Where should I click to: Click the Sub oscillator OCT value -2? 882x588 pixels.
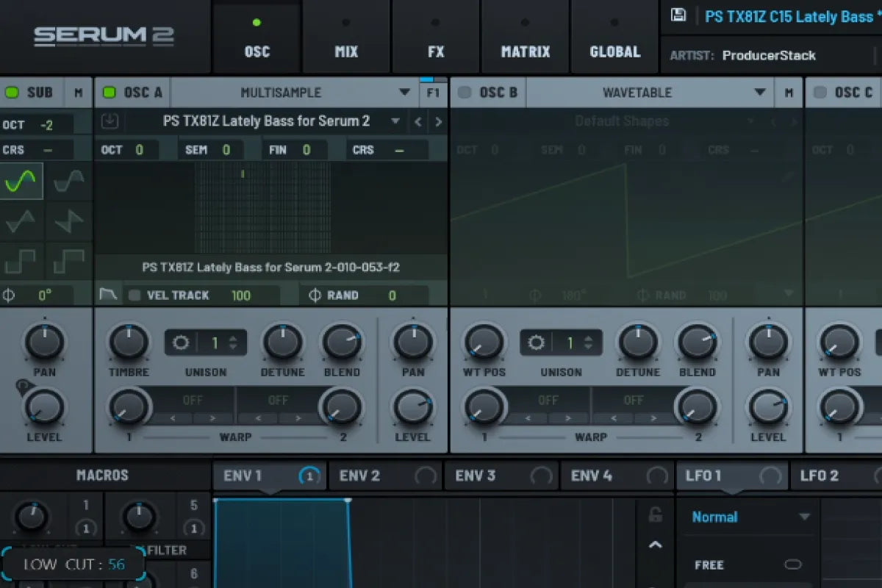pos(47,125)
